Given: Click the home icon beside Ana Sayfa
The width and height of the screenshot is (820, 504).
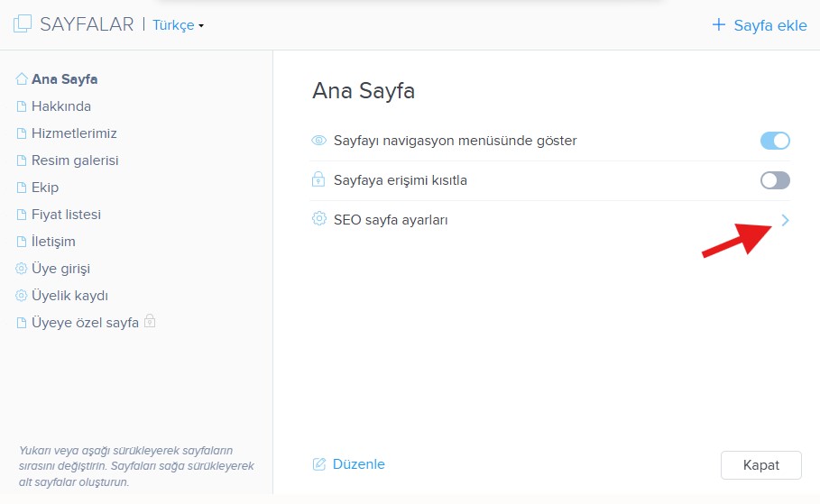Looking at the screenshot, I should click(22, 79).
